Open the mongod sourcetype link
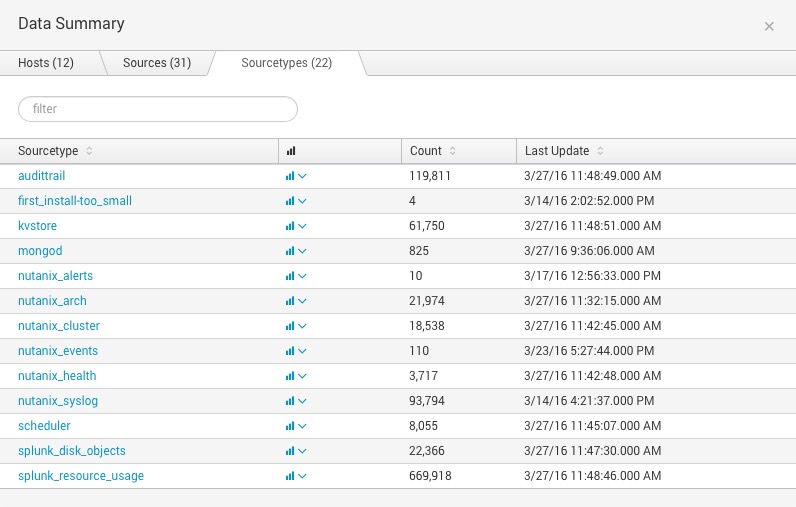This screenshot has width=796, height=507. tap(40, 251)
